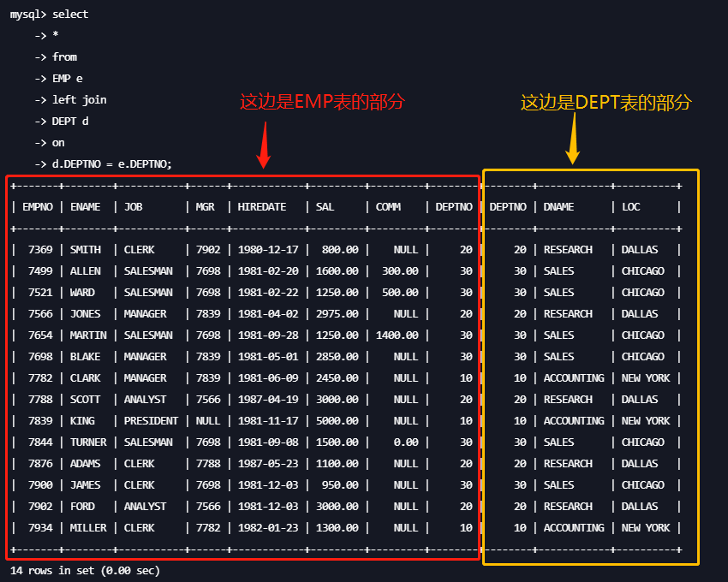728x582 pixels.
Task: Click the SMITH employee name cell
Action: click(x=86, y=250)
